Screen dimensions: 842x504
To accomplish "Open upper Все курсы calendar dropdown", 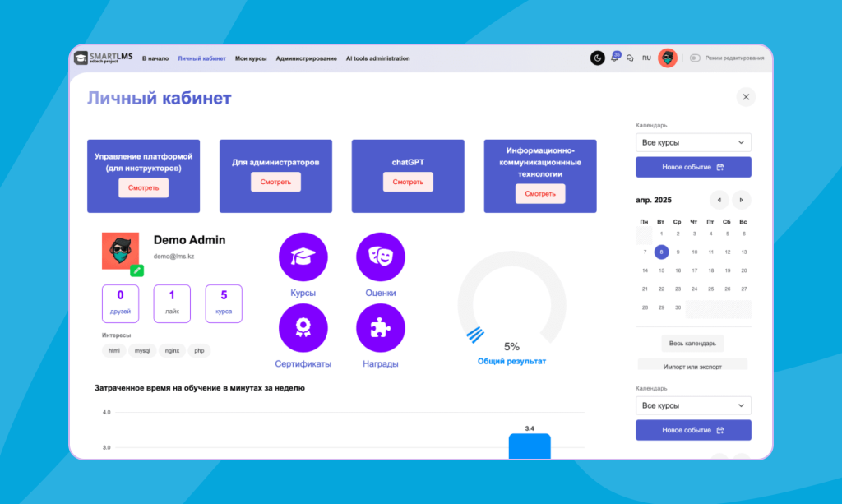I will pyautogui.click(x=693, y=142).
